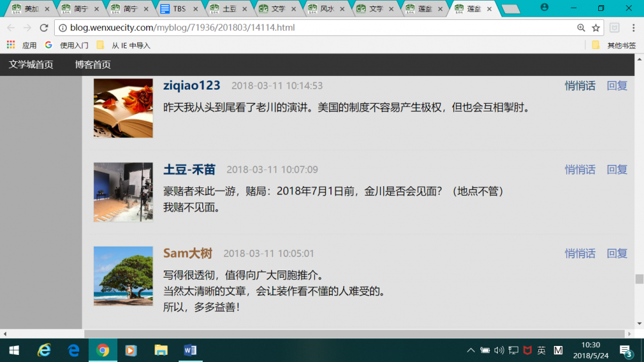This screenshot has height=362, width=644.
Task: Open File Explorer from the taskbar
Action: (x=161, y=350)
